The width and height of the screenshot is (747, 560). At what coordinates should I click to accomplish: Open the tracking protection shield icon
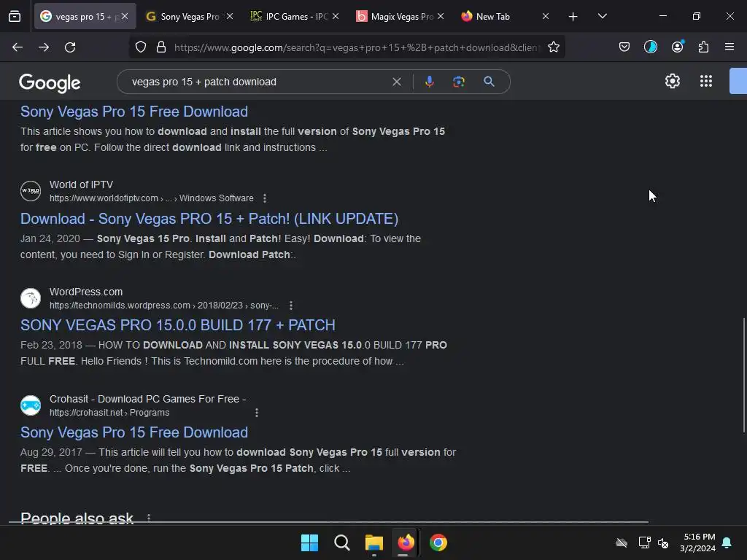coord(141,47)
